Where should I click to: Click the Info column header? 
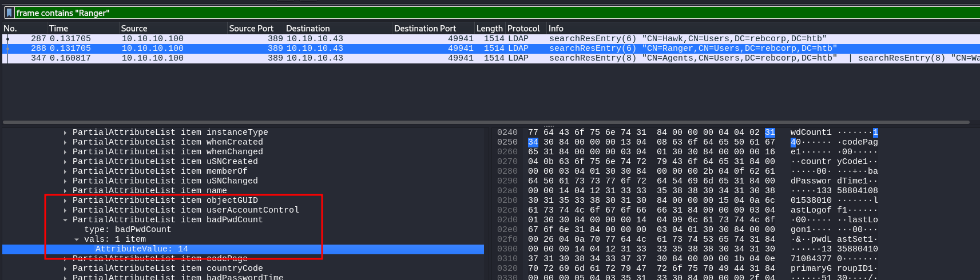point(556,28)
